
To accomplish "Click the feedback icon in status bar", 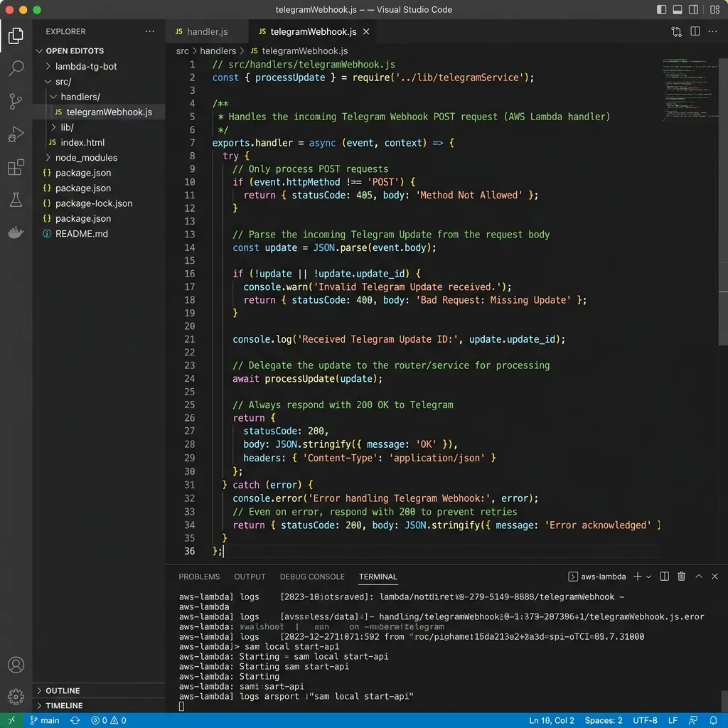I will 693,721.
